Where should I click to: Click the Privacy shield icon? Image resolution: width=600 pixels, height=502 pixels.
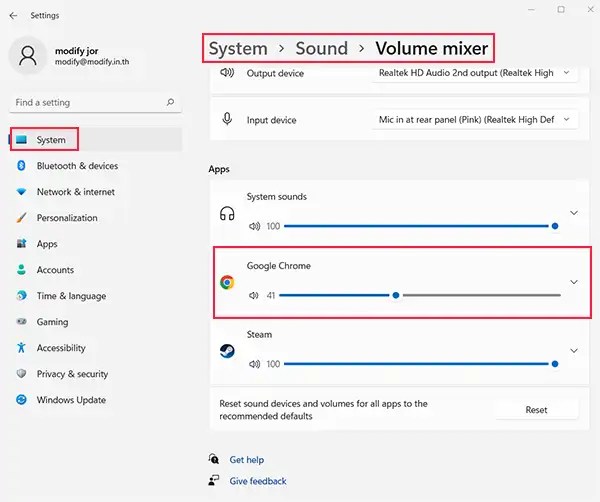pyautogui.click(x=21, y=373)
